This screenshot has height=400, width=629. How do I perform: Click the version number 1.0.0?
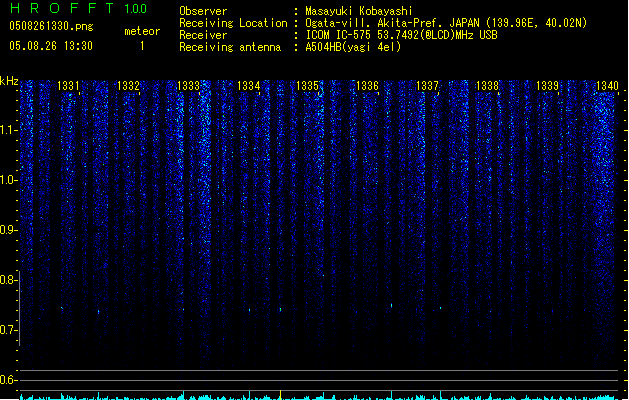(x=135, y=8)
